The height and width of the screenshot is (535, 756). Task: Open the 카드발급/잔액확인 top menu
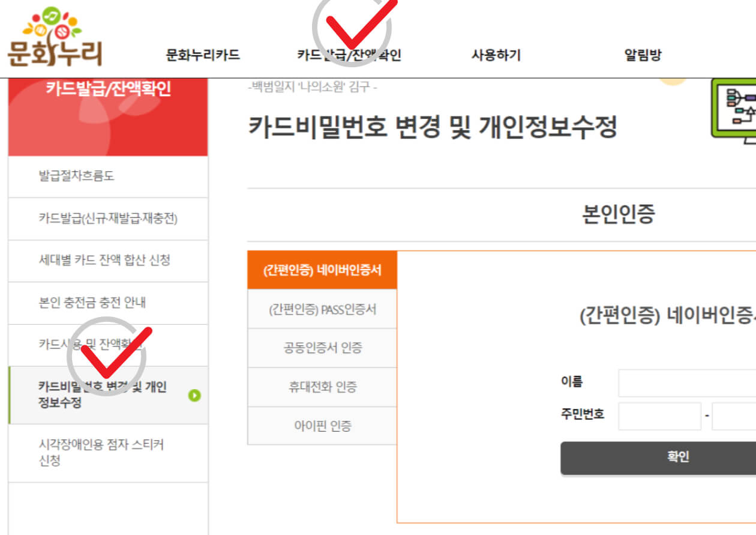point(349,55)
